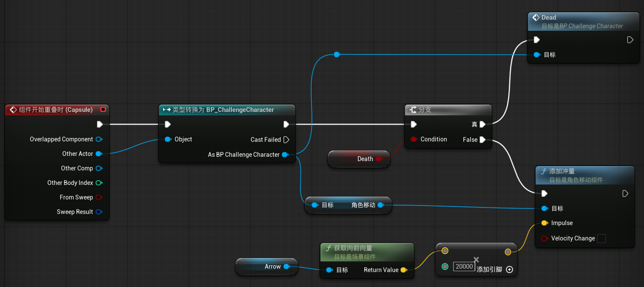This screenshot has height=287, width=644.
Task: Click the From Sweep boolean pin
Action: (99, 197)
